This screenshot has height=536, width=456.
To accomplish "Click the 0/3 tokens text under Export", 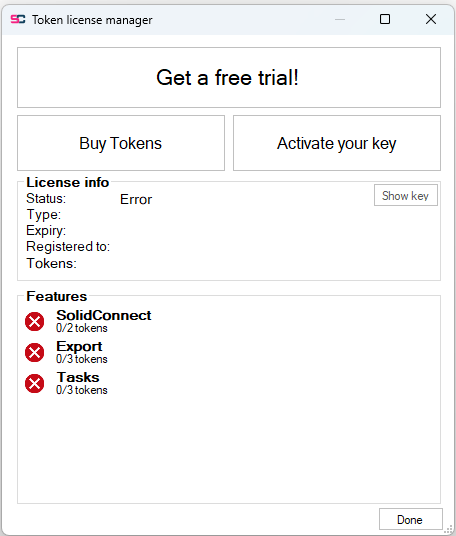I will tap(82, 359).
